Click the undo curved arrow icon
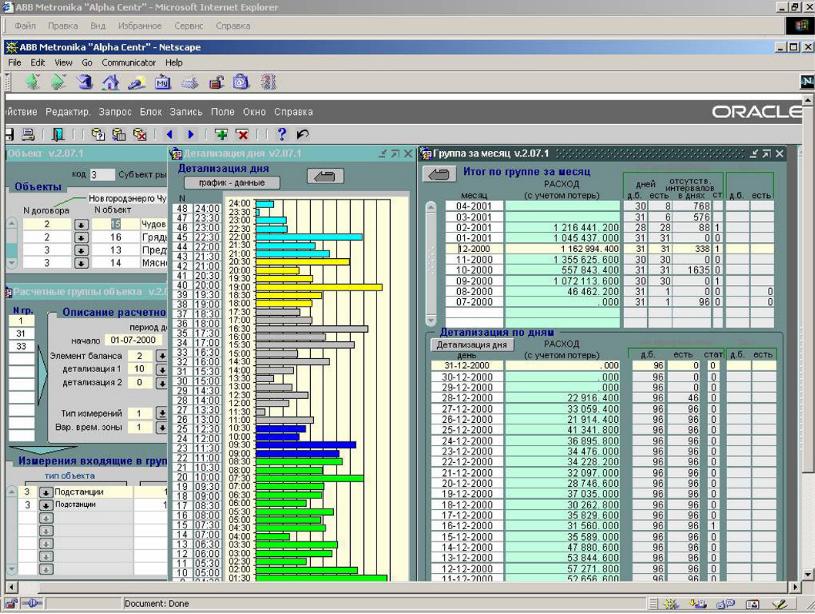815x614 pixels. tap(303, 135)
